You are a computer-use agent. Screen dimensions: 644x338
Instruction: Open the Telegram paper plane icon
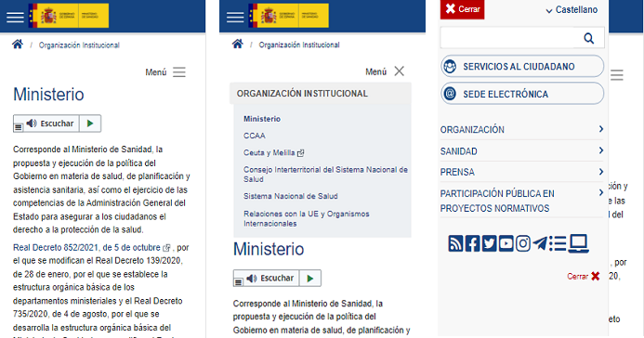click(540, 243)
